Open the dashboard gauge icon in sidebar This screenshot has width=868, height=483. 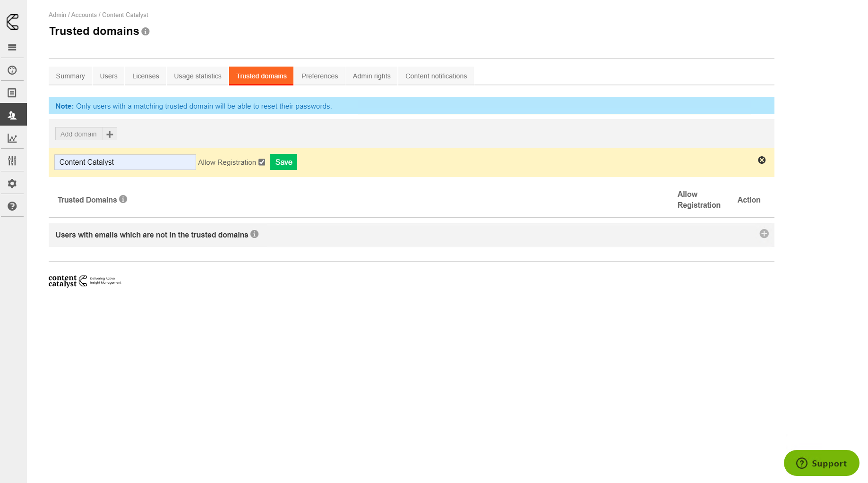click(12, 70)
